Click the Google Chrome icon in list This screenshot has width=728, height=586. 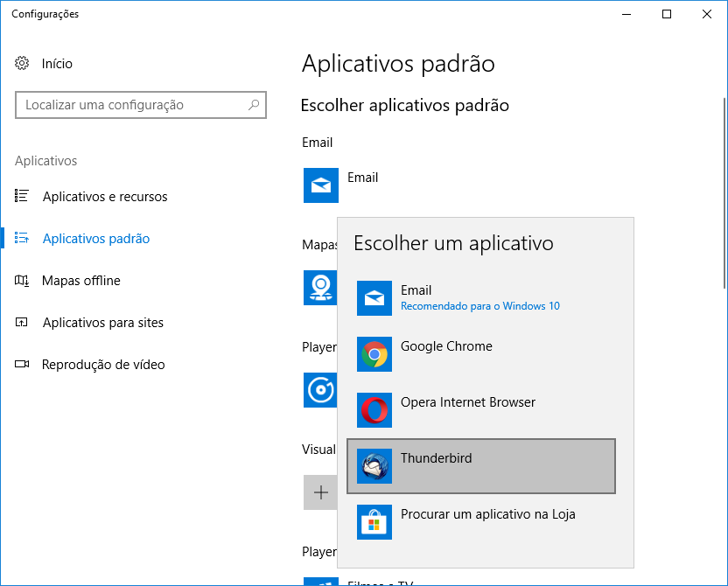(x=374, y=354)
